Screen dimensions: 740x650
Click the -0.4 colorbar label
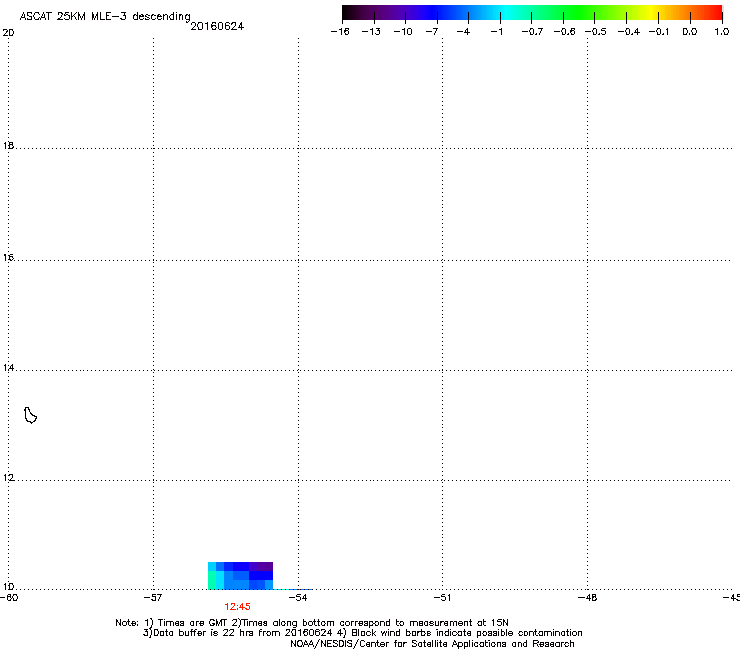(629, 32)
